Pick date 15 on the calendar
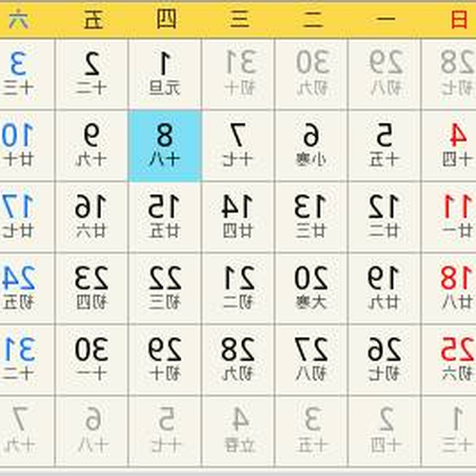Screen dimensions: 476x476 click(165, 217)
